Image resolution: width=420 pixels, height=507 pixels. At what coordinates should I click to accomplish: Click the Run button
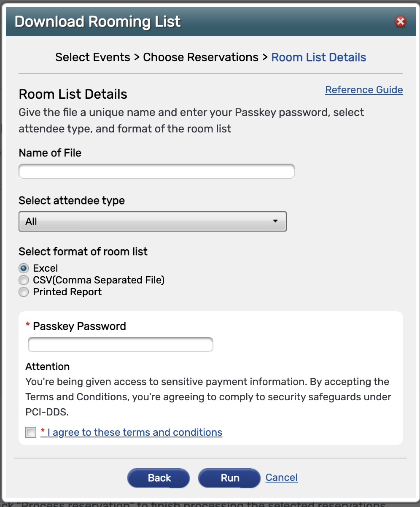(x=230, y=478)
